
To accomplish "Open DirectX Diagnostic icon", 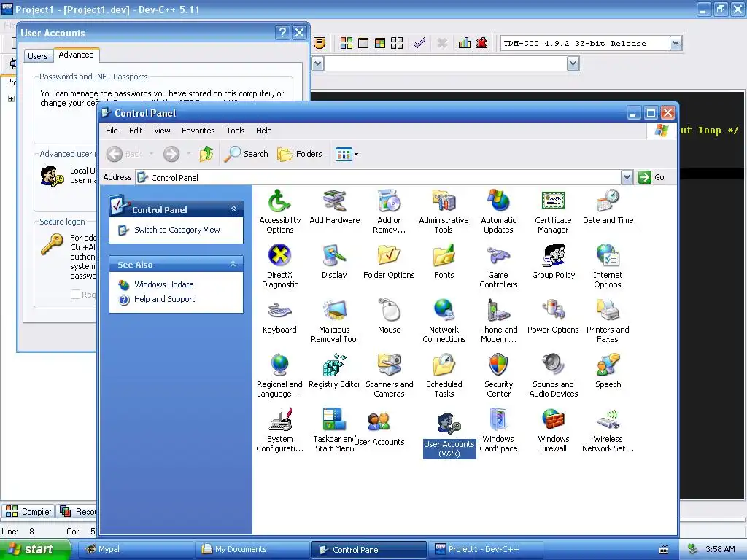I will point(279,266).
